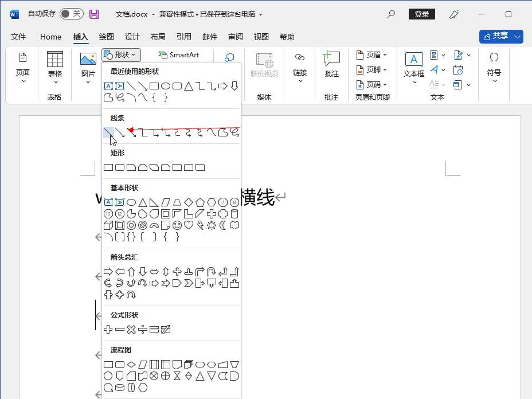Pick the not-equal sign in 公式形状

click(x=166, y=330)
